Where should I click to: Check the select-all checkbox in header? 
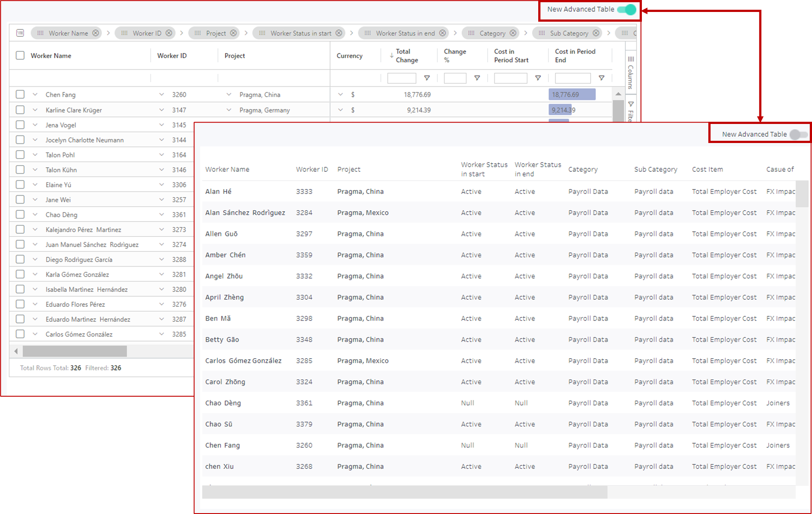coord(20,56)
